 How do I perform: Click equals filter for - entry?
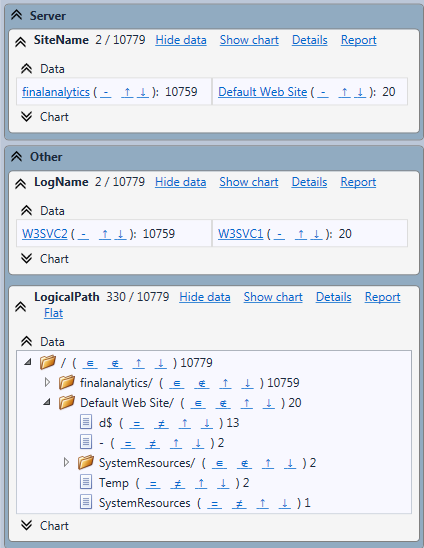pos(128,444)
